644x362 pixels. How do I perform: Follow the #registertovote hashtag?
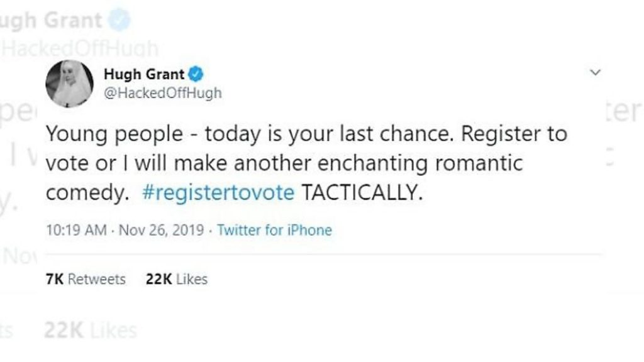218,192
